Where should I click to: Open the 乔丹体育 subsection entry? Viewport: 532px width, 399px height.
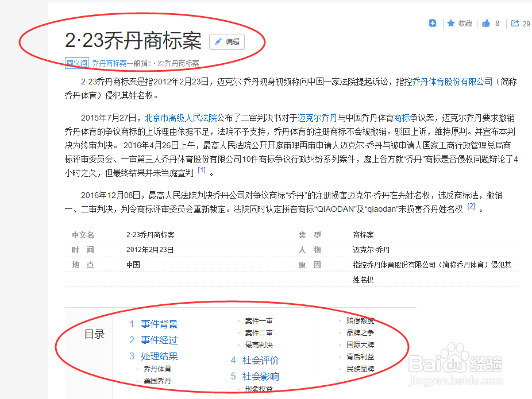tap(157, 369)
